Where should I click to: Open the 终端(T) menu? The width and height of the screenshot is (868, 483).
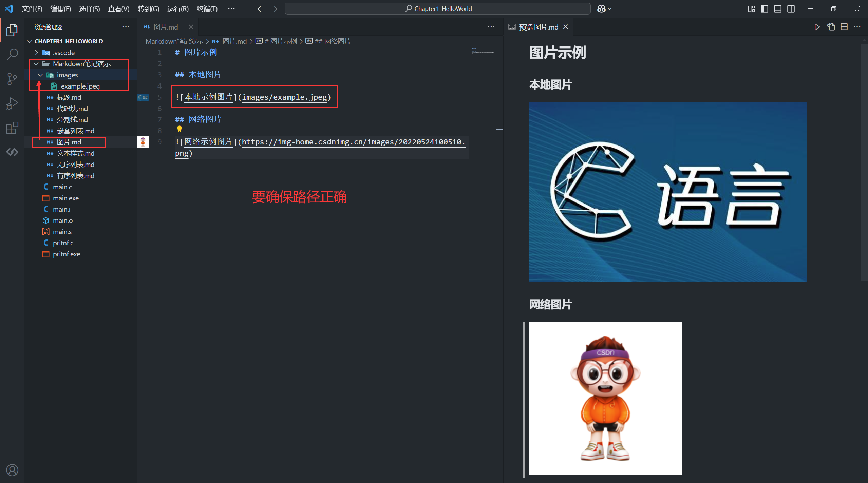[x=207, y=9]
